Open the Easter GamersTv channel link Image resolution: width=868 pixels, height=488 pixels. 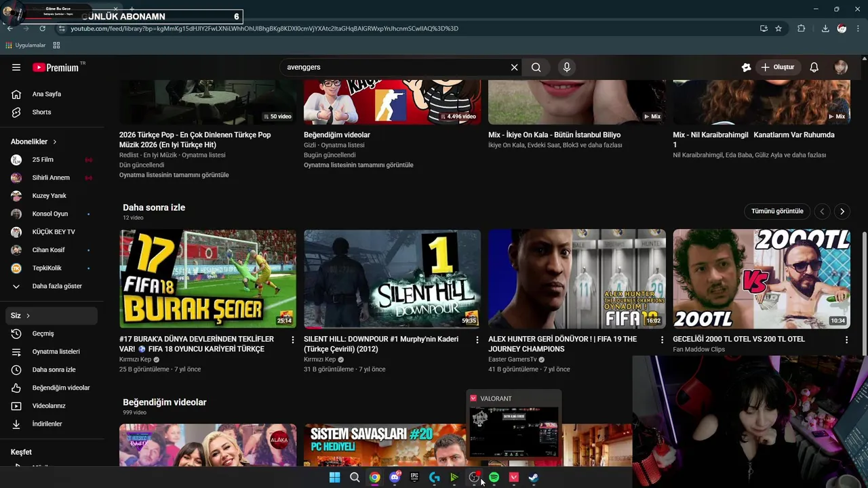coord(512,359)
